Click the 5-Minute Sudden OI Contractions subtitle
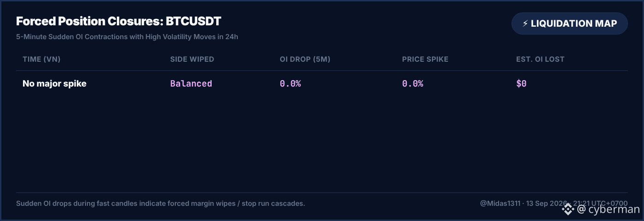644x221 pixels. (127, 37)
